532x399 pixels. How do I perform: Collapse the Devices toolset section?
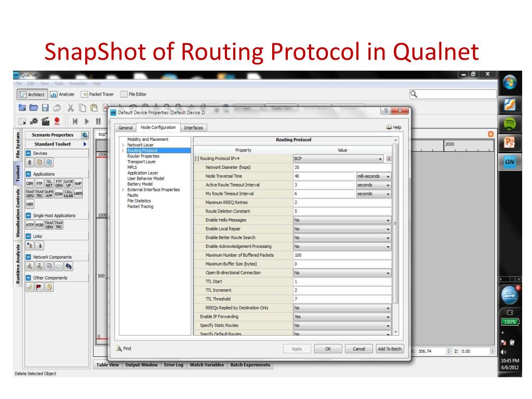(29, 153)
